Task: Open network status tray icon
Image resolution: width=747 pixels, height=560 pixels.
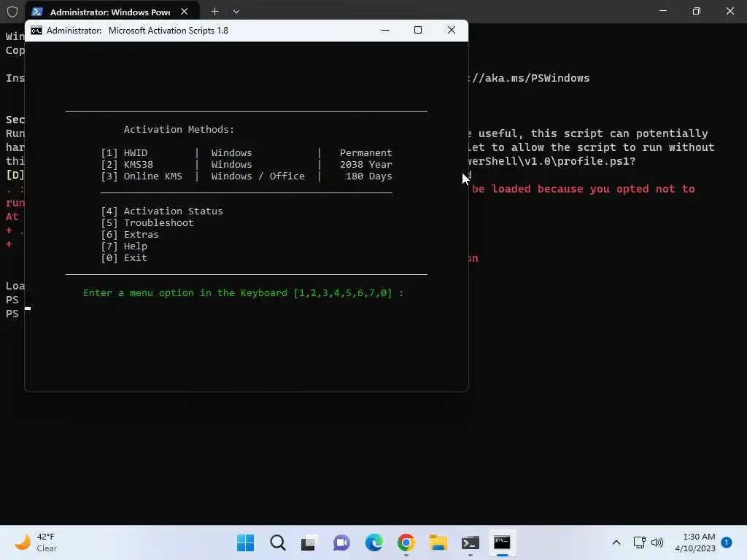Action: coord(639,542)
